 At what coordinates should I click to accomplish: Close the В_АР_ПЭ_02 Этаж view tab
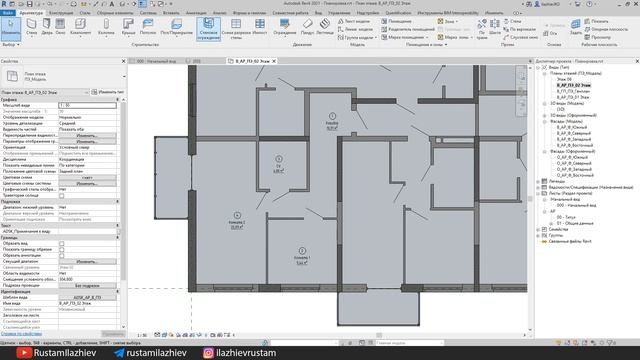[x=274, y=61]
